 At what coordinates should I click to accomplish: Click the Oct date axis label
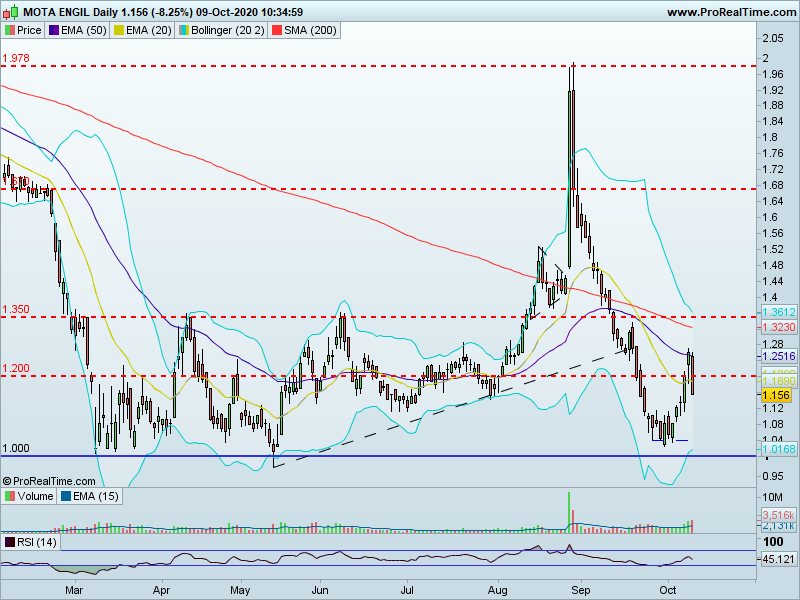click(667, 591)
